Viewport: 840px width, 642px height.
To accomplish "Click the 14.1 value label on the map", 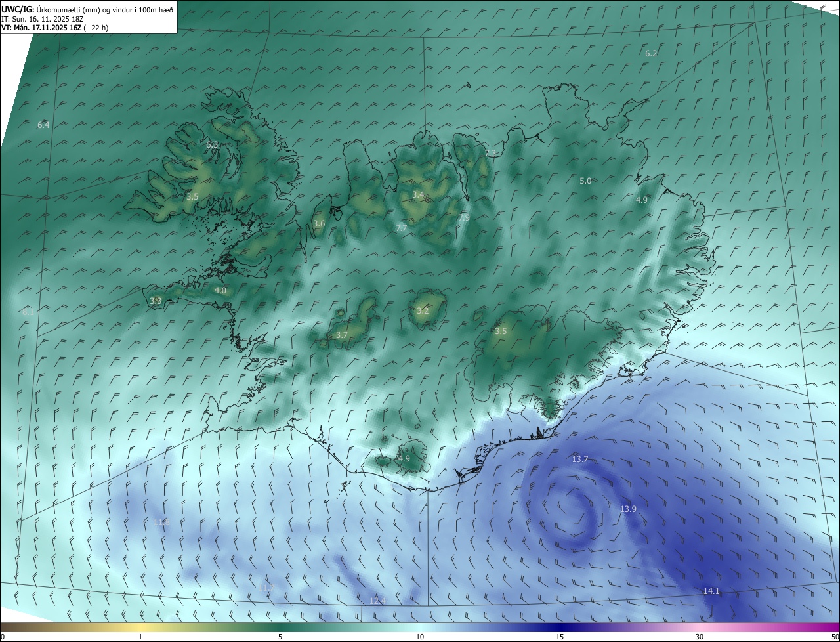I will tap(711, 591).
